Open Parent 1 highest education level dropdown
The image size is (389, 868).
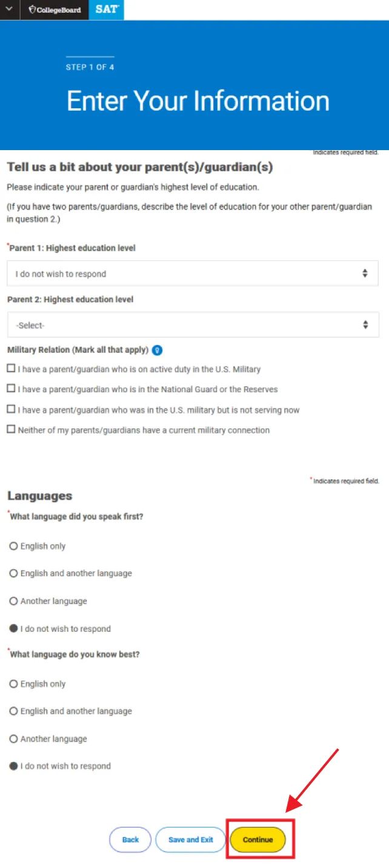(193, 274)
